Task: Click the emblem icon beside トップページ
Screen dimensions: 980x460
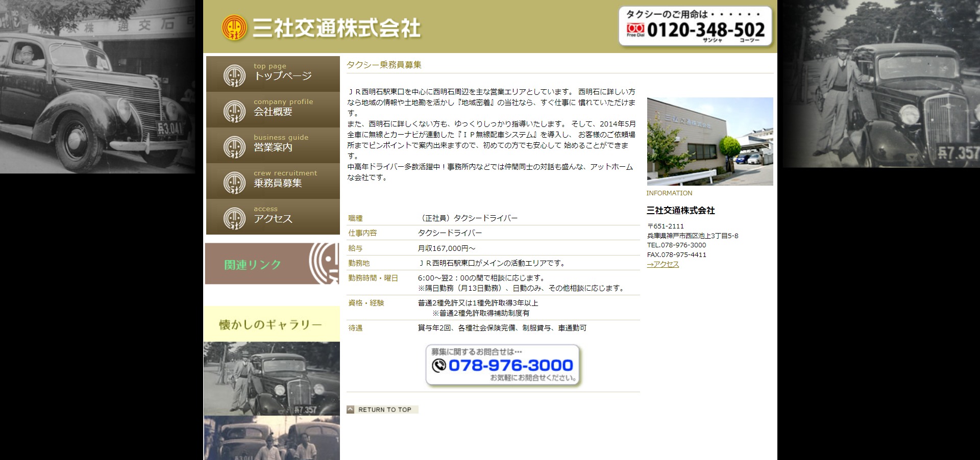Action: [x=234, y=75]
